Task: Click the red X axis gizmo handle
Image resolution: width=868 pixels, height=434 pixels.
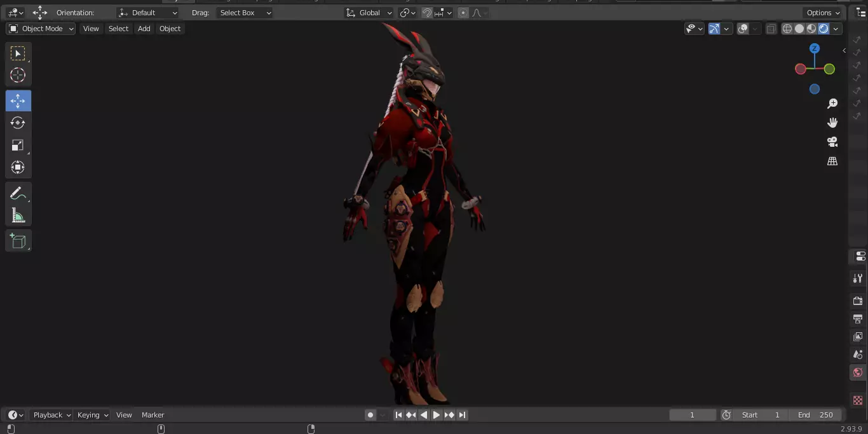Action: 801,69
